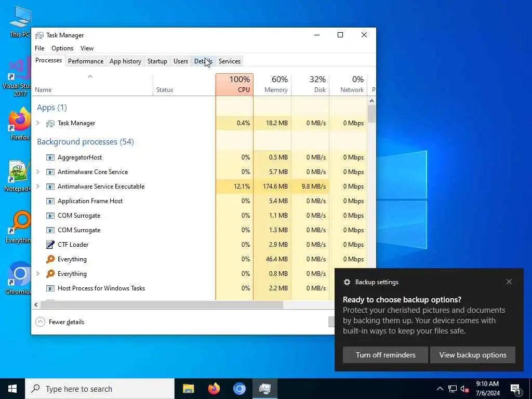Click Host Process for Windows Tasks icon
The image size is (532, 399).
pos(50,288)
